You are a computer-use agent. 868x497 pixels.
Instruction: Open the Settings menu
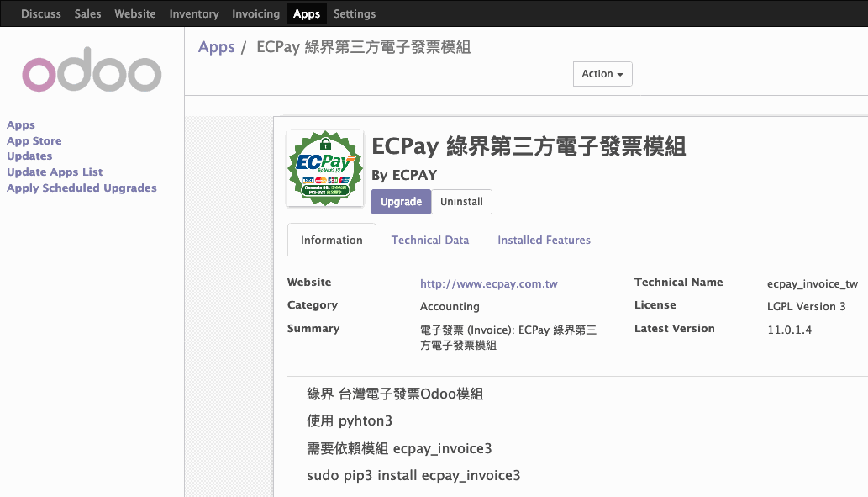click(x=355, y=13)
